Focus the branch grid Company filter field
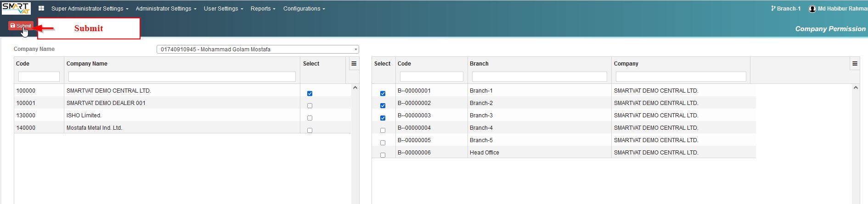This screenshot has height=204, width=868. click(x=681, y=77)
